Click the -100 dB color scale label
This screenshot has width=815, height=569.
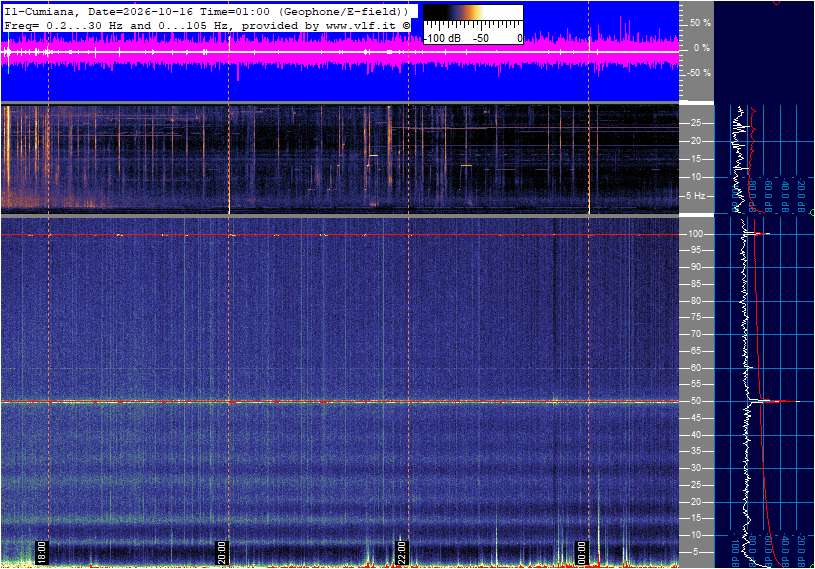point(442,38)
